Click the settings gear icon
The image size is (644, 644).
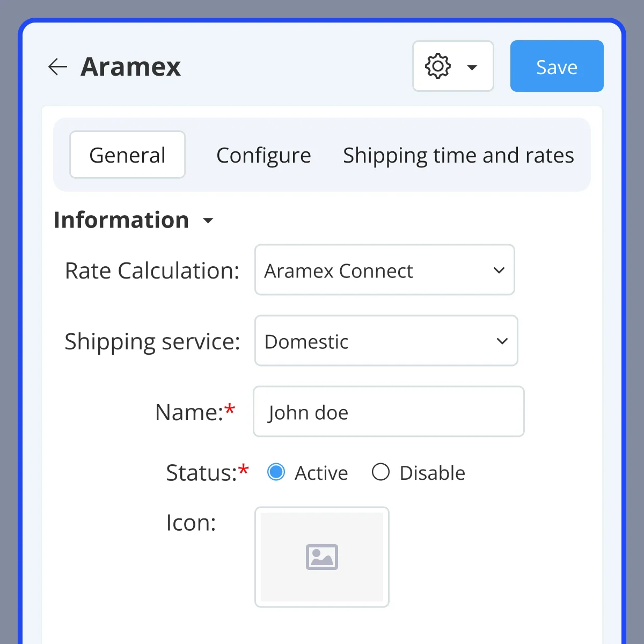point(438,67)
